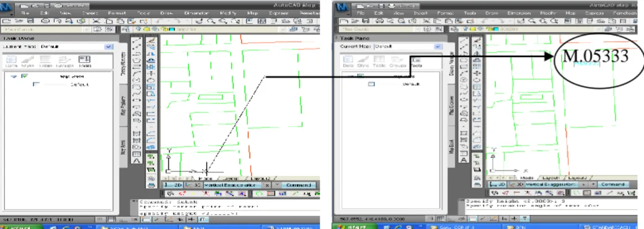Click Tools icon in left Task Pane
The width and height of the screenshot is (644, 229).
85,62
